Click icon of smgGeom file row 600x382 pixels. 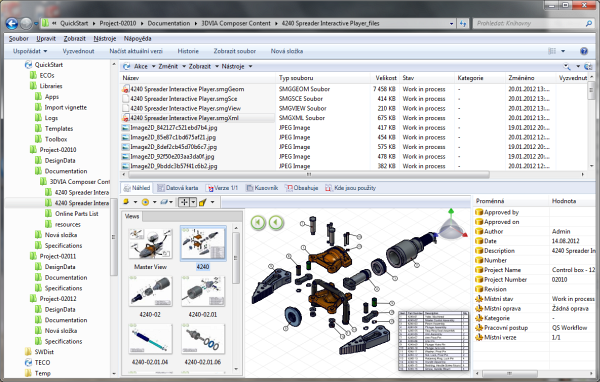125,89
